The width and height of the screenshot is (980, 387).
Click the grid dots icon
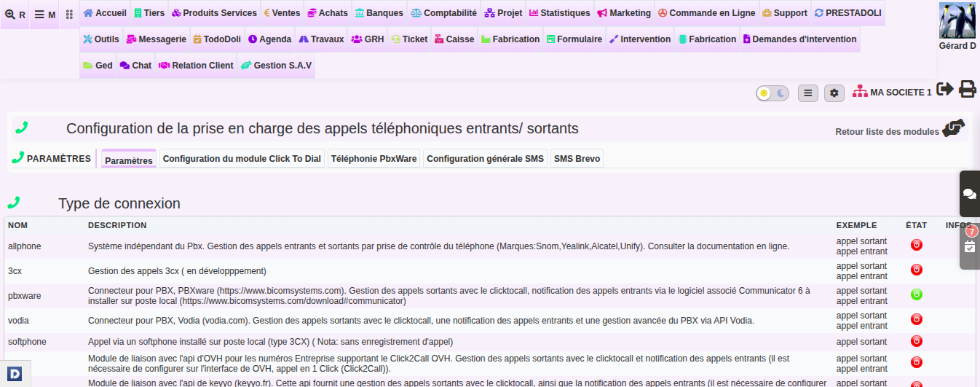[x=69, y=15]
